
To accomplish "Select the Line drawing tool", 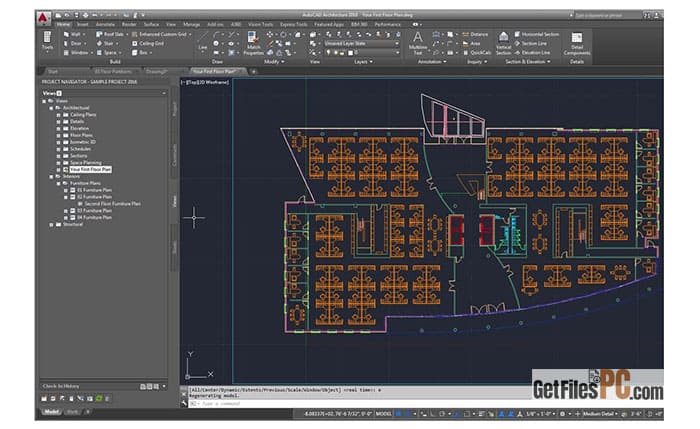I will click(203, 40).
